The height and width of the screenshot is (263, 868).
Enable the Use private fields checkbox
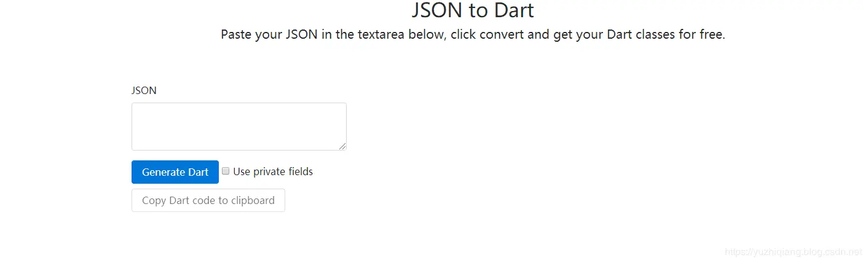coord(226,171)
